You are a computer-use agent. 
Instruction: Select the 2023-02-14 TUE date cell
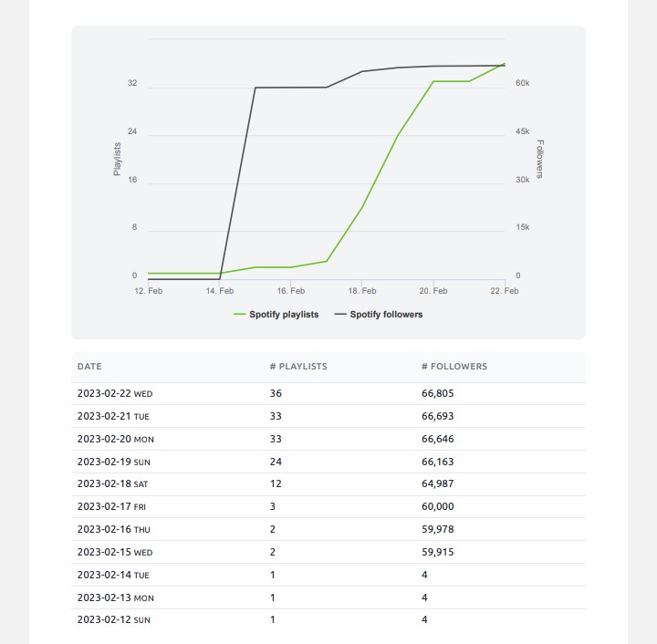(x=113, y=575)
